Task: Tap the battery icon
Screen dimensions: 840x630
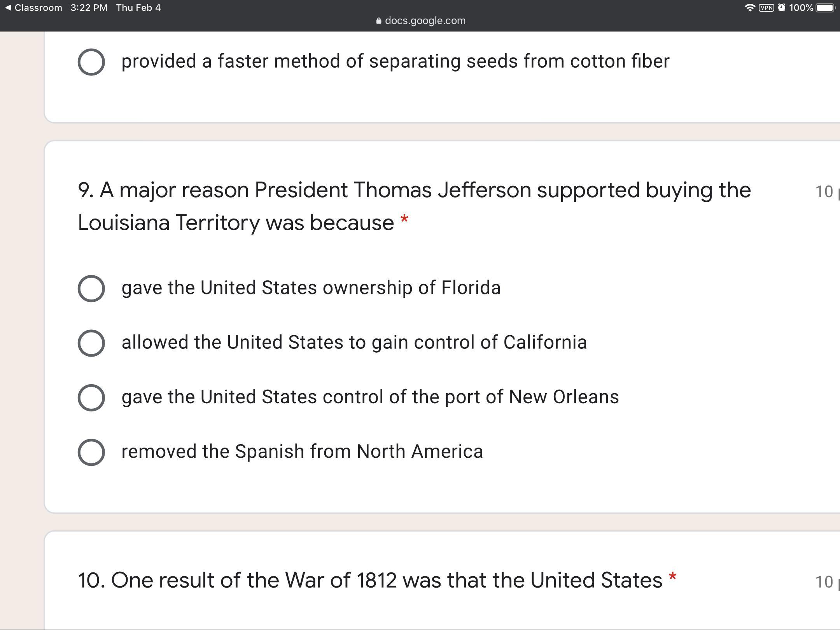Action: [x=825, y=8]
